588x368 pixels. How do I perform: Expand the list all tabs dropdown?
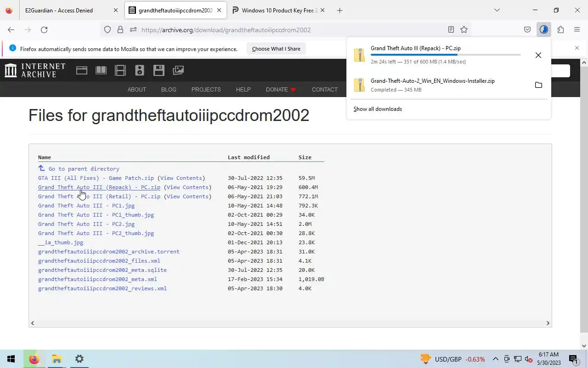[x=497, y=10]
